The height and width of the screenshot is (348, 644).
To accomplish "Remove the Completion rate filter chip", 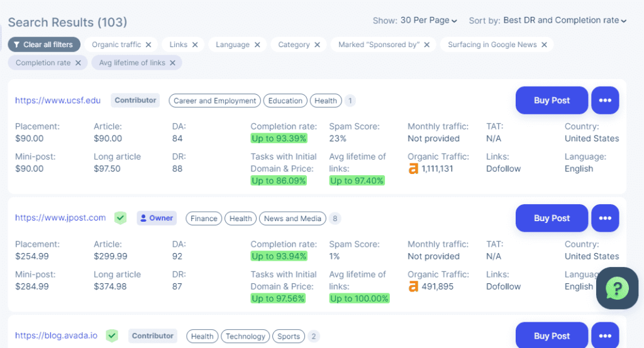I will pos(78,63).
